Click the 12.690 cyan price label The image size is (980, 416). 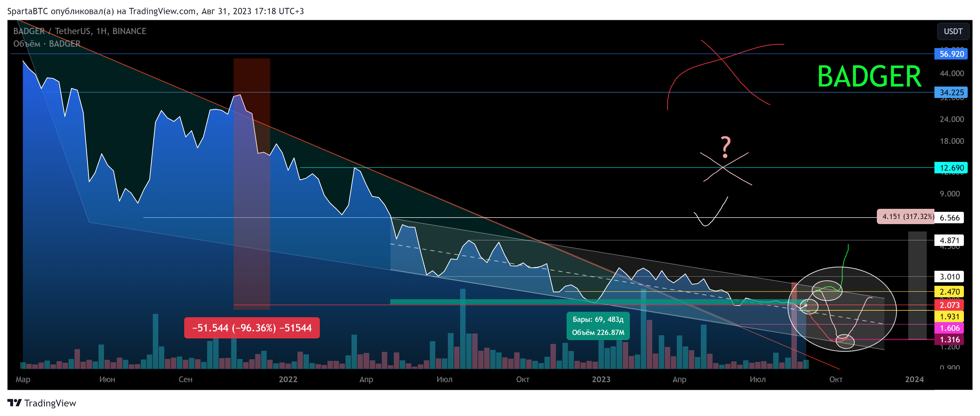click(951, 168)
